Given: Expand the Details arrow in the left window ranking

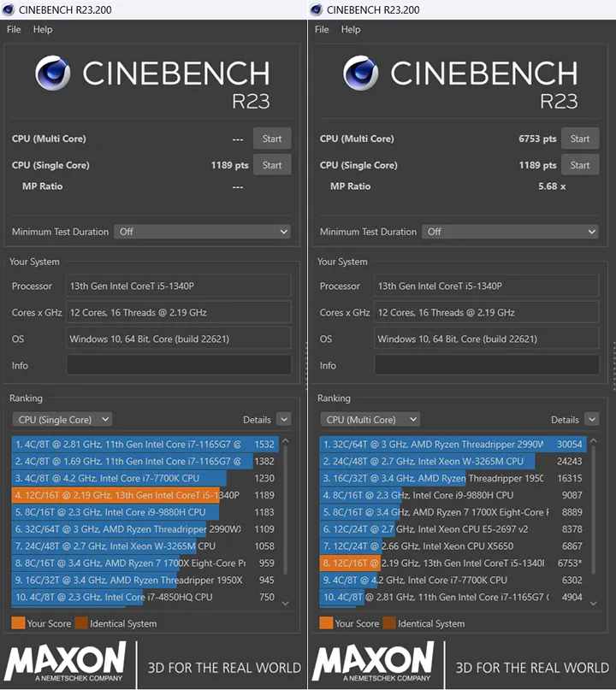Looking at the screenshot, I should (283, 420).
